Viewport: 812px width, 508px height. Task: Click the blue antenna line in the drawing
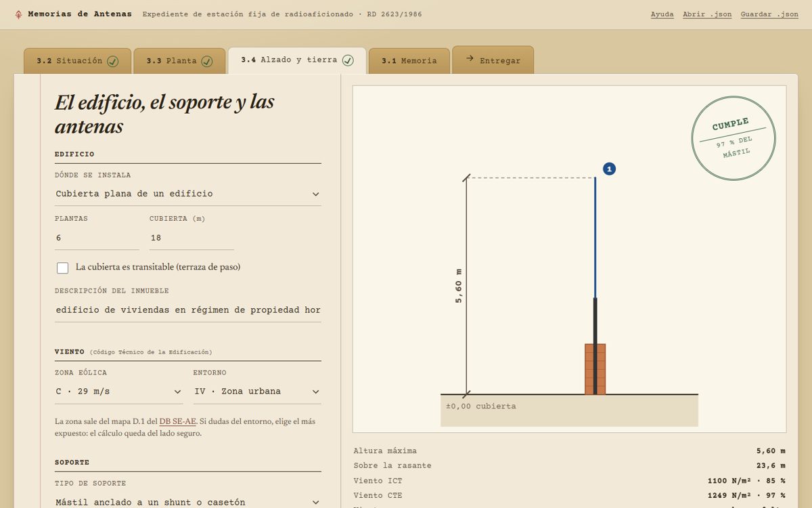point(595,238)
